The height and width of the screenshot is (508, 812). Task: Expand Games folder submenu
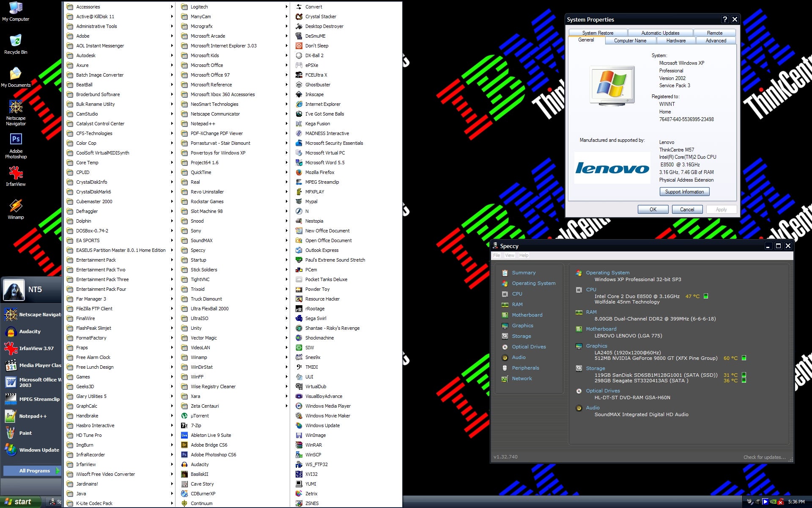coord(120,377)
